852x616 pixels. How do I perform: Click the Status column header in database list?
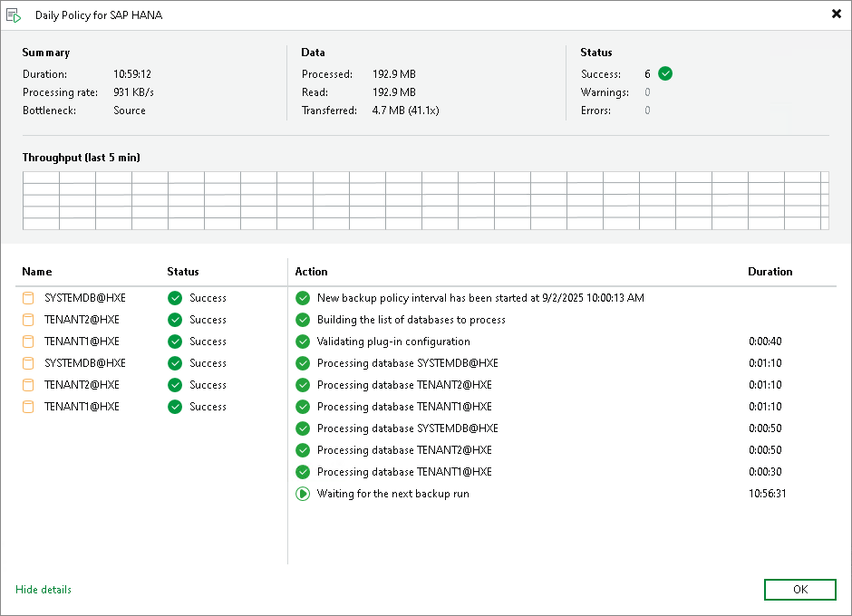(183, 272)
